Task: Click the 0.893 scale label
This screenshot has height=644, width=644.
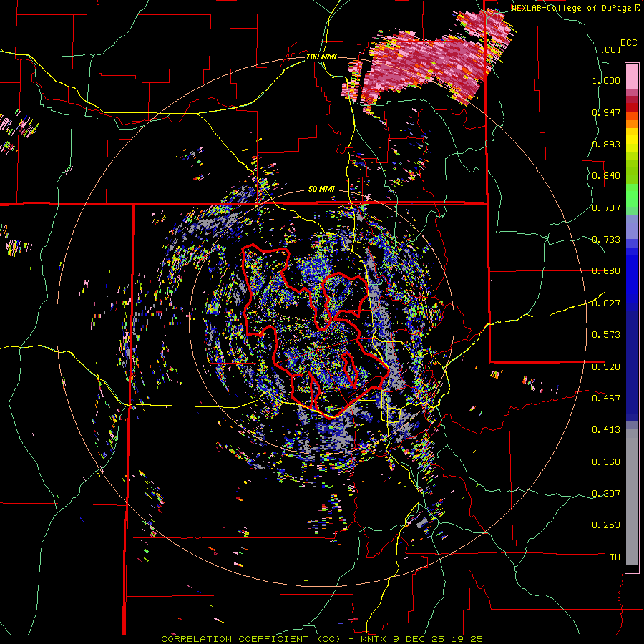Action: point(606,144)
